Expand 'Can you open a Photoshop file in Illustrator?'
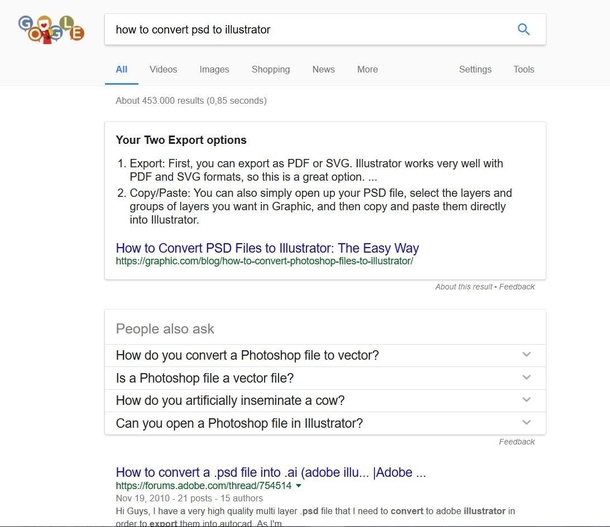Screen dimensions: 610x527 pyautogui.click(x=325, y=423)
